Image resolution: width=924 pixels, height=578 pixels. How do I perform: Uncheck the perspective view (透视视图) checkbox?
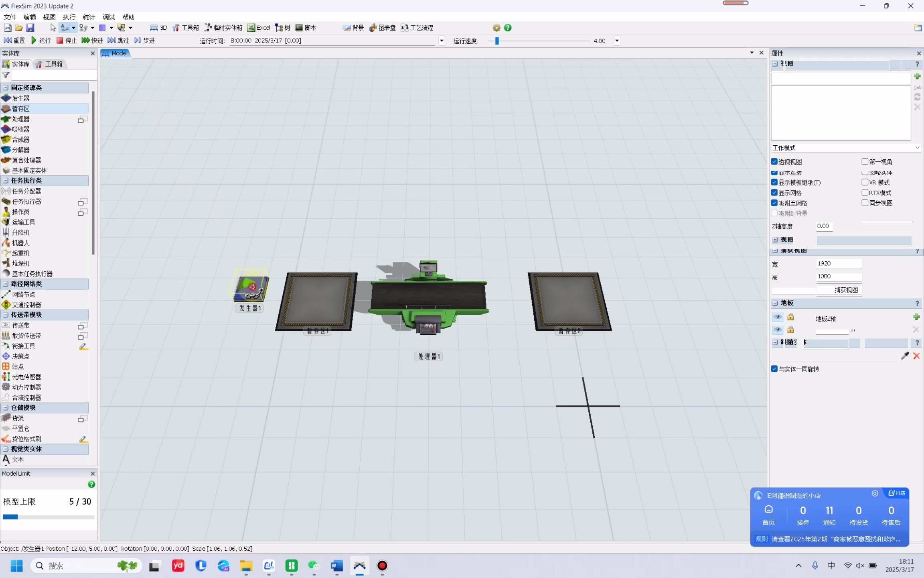pyautogui.click(x=774, y=162)
